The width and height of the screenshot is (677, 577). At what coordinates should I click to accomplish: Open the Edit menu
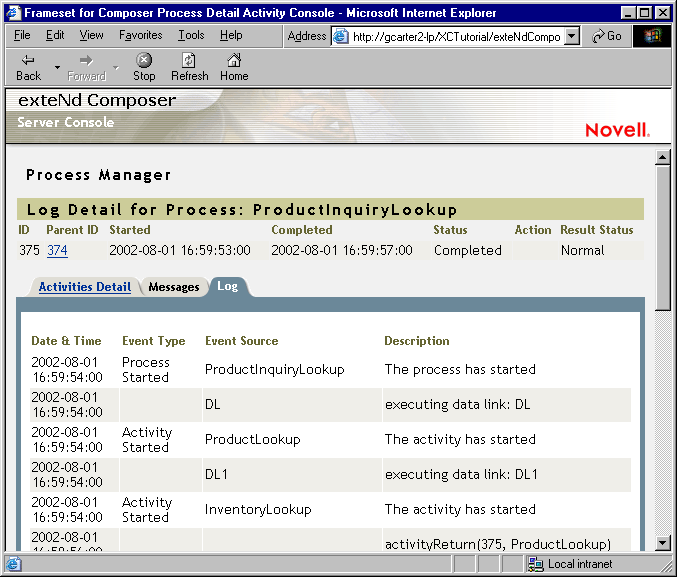pos(55,35)
